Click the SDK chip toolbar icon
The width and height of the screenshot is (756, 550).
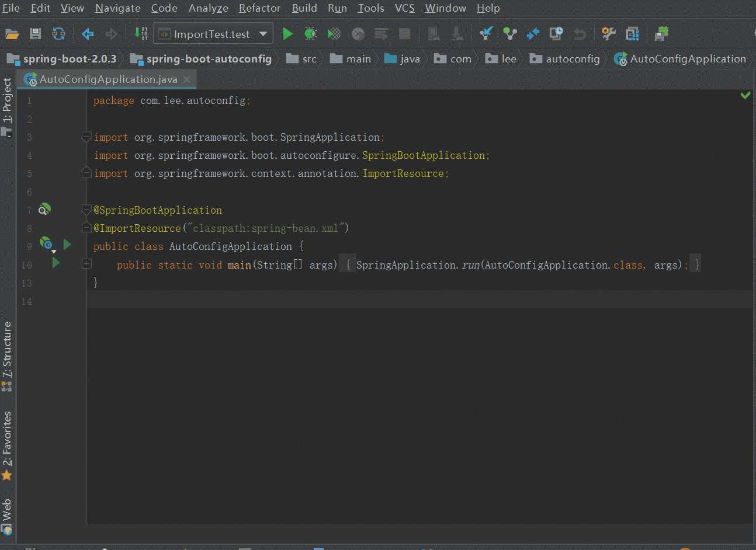[661, 33]
